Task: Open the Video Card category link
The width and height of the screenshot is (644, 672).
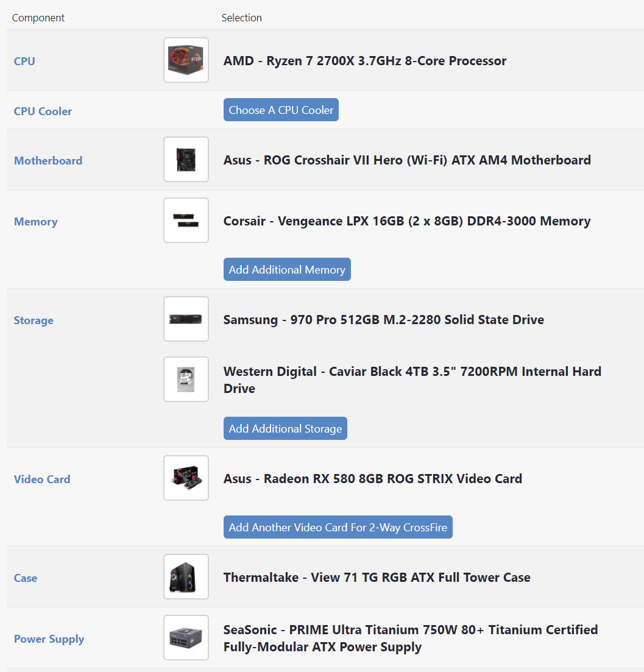Action: (x=42, y=479)
